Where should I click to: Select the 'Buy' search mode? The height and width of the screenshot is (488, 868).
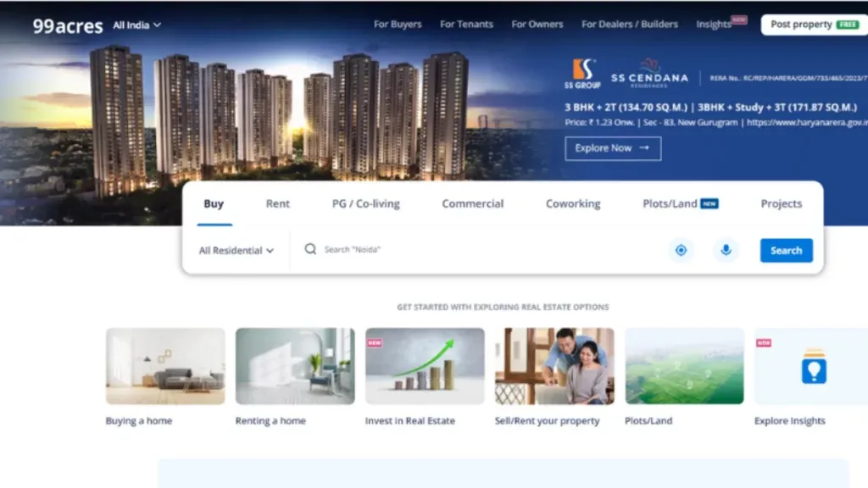click(214, 203)
